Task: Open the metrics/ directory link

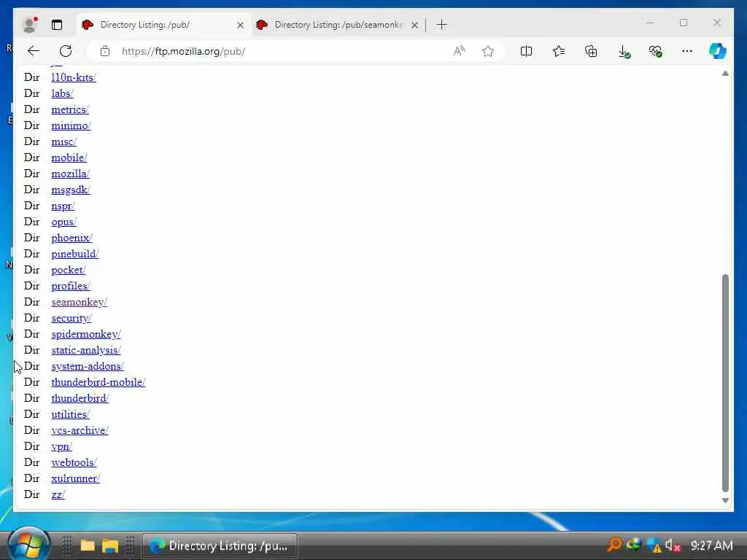Action: click(70, 109)
